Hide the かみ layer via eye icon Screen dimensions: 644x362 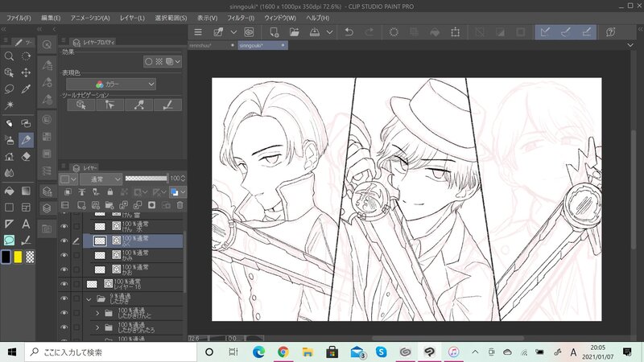coord(64,255)
